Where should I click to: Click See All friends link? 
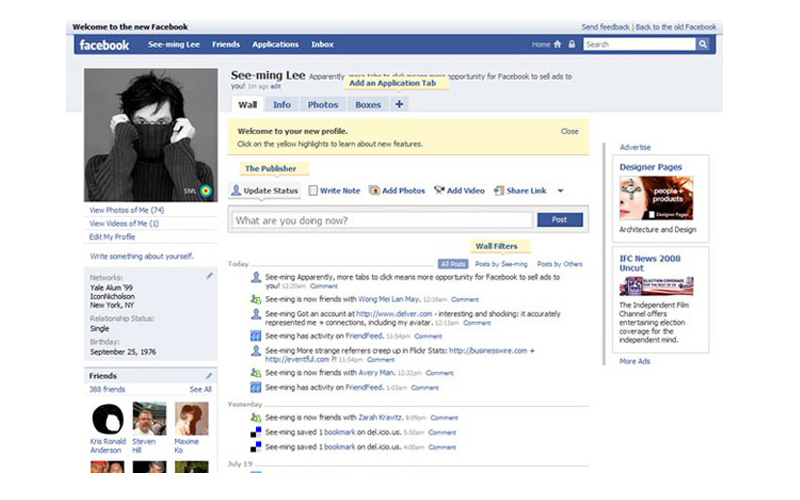201,389
